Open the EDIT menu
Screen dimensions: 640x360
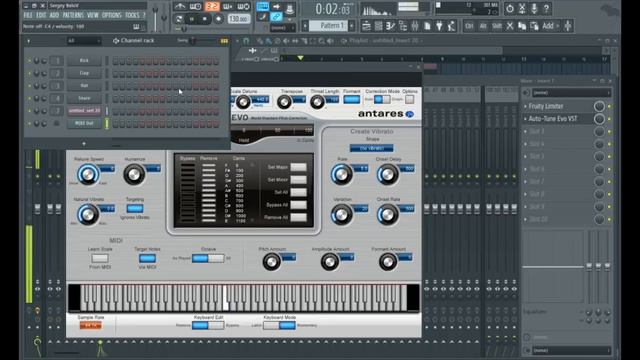point(41,15)
